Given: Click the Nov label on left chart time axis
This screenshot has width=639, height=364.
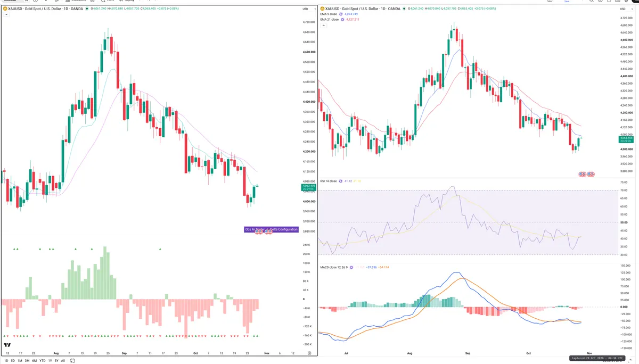Looking at the screenshot, I should pyautogui.click(x=266, y=353).
